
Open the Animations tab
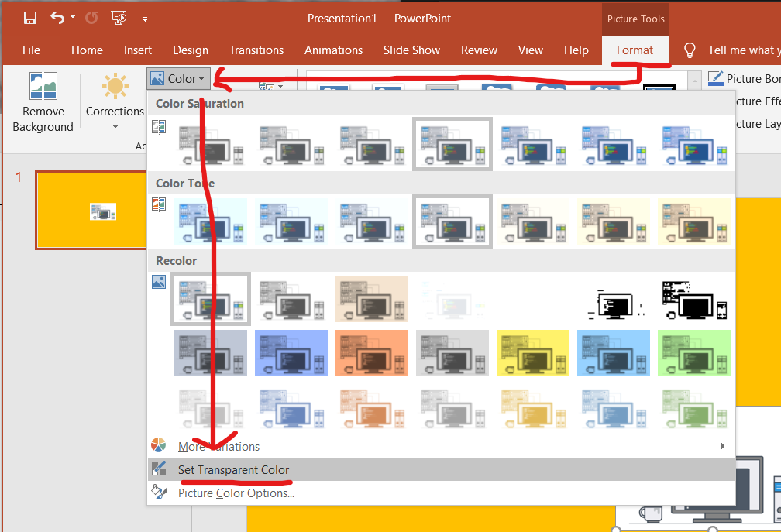[x=333, y=50]
